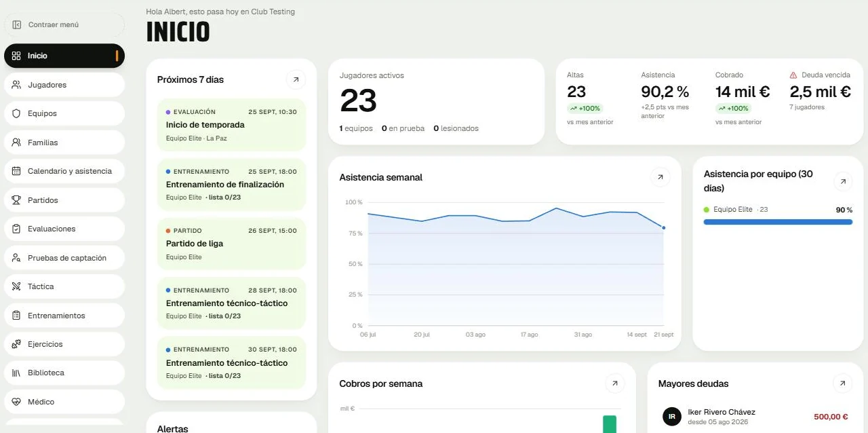This screenshot has height=433, width=868.
Task: Click the Inicio grid icon
Action: [x=16, y=56]
